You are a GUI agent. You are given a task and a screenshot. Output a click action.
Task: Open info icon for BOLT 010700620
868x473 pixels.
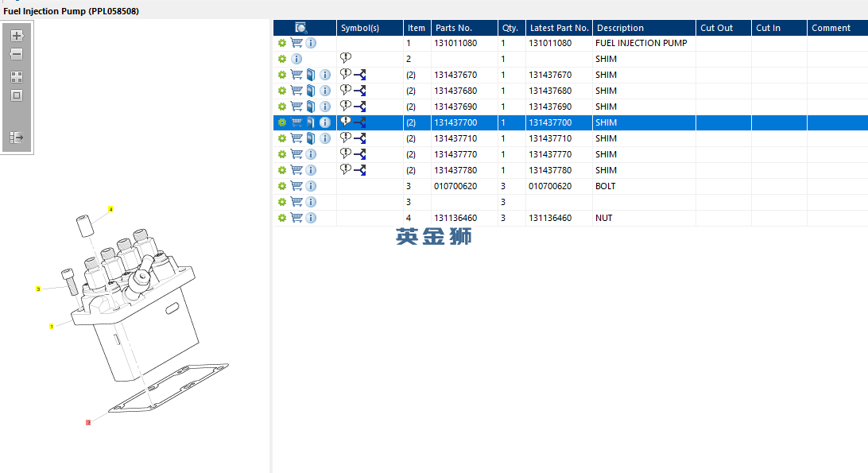pos(311,186)
